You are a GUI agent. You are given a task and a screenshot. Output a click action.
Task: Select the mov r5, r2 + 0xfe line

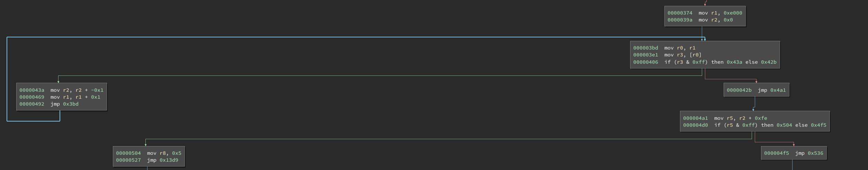[x=725, y=118]
